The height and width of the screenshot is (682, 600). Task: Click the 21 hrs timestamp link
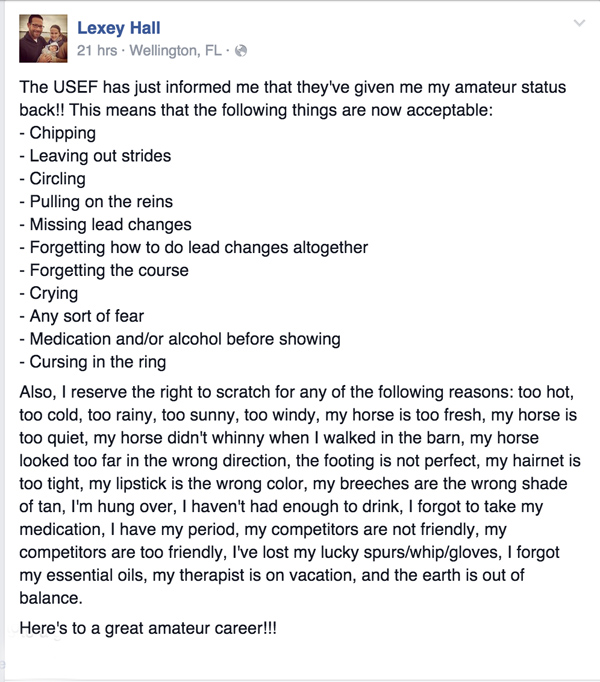tap(97, 51)
